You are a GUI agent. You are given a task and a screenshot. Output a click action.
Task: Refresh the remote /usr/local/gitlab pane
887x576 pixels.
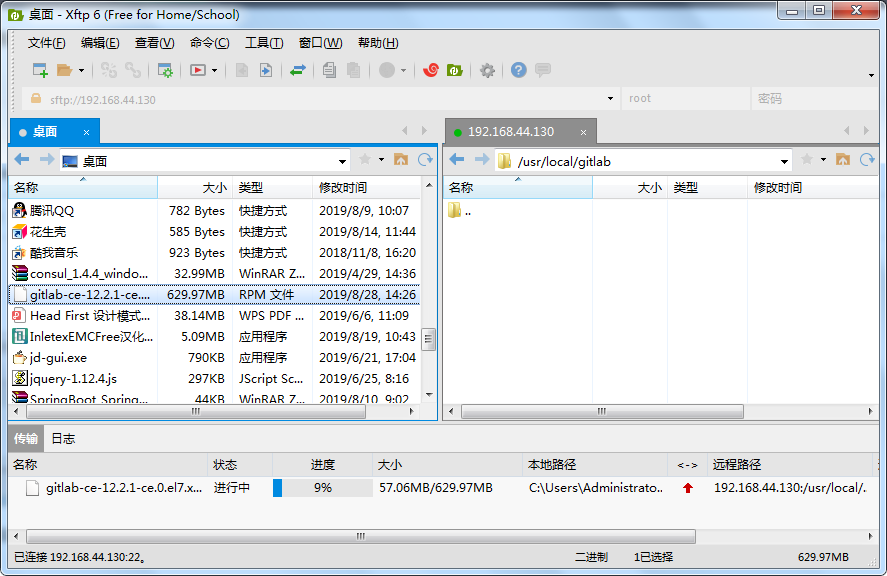[867, 160]
